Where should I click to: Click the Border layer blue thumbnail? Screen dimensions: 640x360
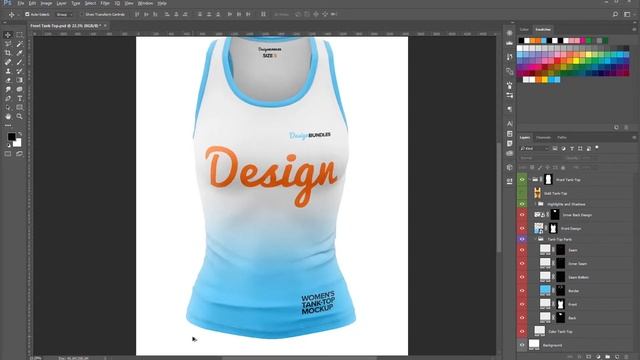click(x=545, y=290)
